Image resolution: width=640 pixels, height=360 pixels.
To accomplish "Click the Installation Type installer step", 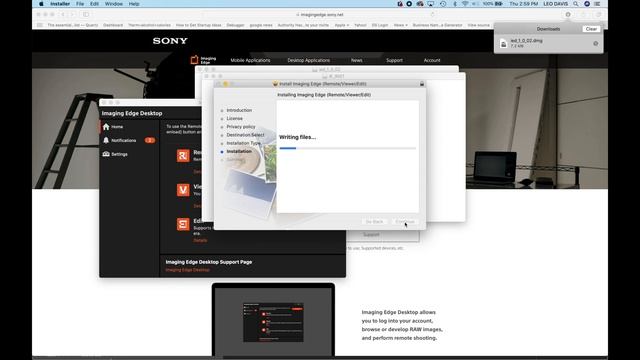I will pos(244,143).
